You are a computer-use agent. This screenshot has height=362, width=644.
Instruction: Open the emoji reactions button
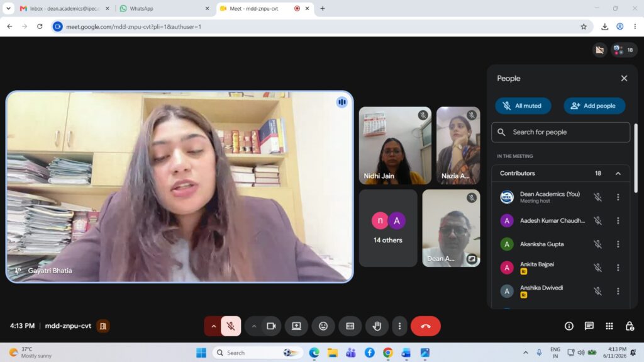tap(323, 326)
